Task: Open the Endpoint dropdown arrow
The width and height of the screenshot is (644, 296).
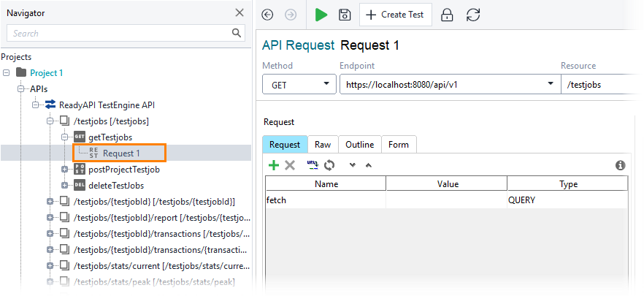Action: click(x=551, y=84)
